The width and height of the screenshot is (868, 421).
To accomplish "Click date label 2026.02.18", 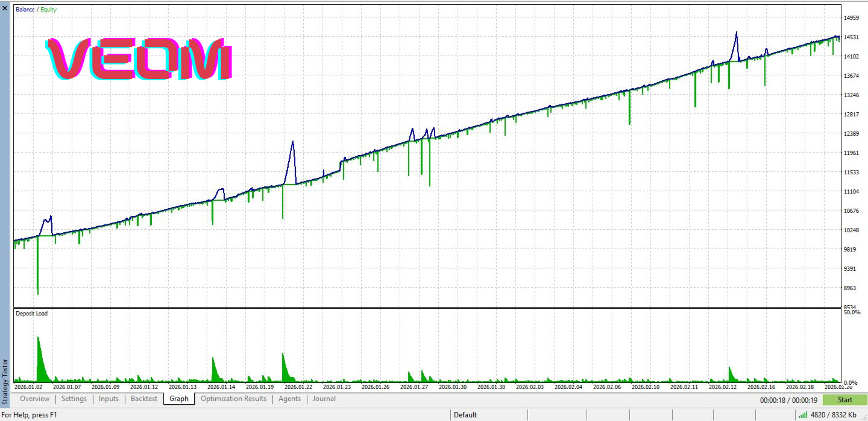I will click(800, 387).
